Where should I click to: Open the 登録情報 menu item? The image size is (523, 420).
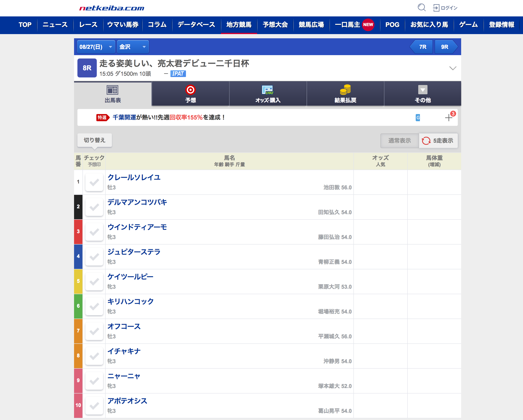tap(502, 25)
